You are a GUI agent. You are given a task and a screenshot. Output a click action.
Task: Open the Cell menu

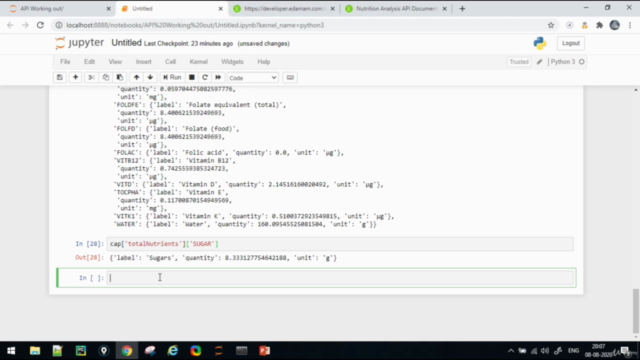[x=171, y=62]
